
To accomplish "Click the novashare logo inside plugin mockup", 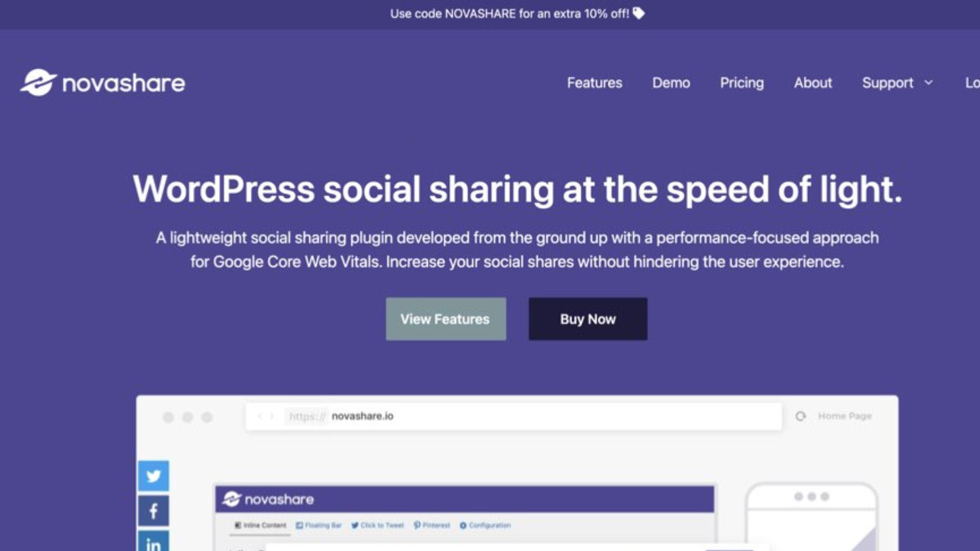I will pos(268,499).
